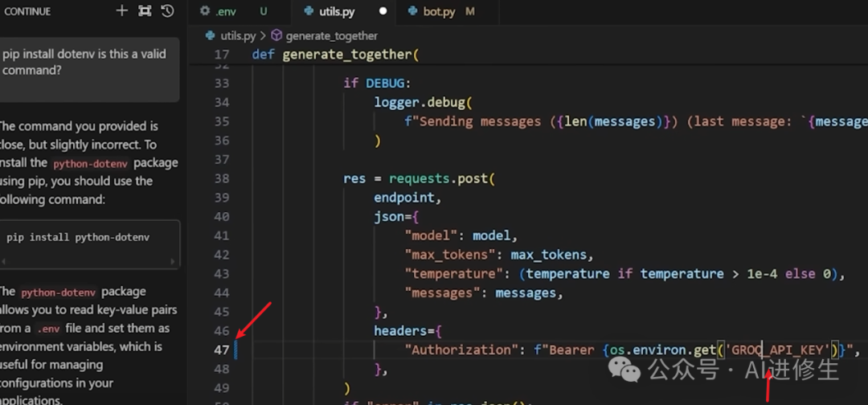Image resolution: width=868 pixels, height=405 pixels.
Task: Open Continue history with the clock icon
Action: (167, 11)
